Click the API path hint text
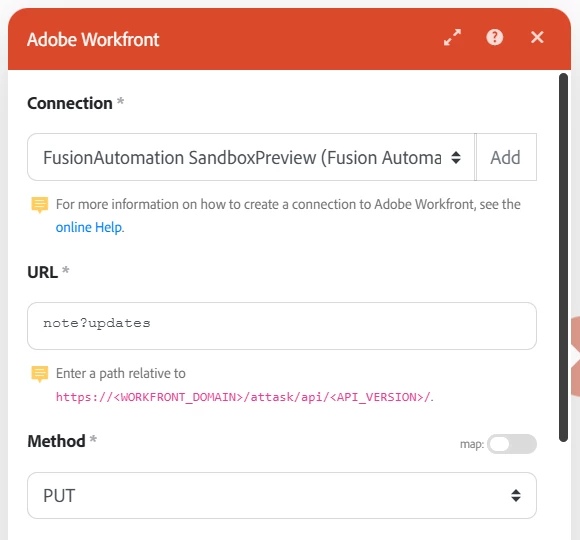Screen dimensions: 580x540 coord(243,397)
